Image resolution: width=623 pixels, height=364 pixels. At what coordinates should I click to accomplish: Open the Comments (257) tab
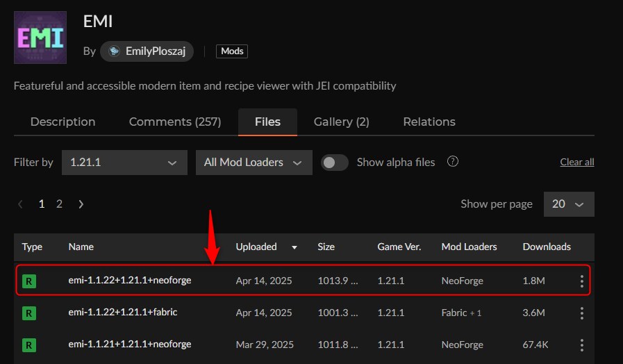[x=175, y=122]
